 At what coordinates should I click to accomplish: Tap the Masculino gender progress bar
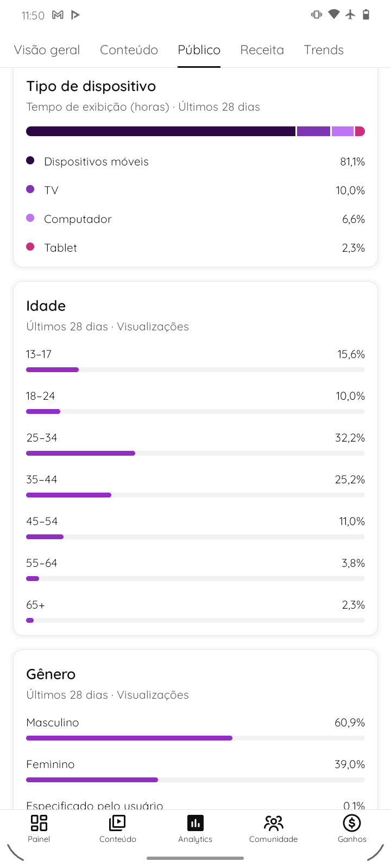[195, 738]
